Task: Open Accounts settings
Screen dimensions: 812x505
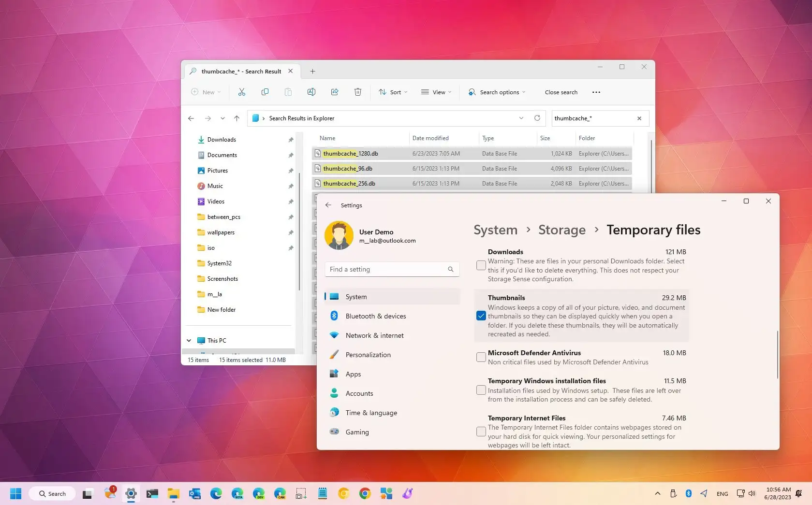Action: click(392, 393)
